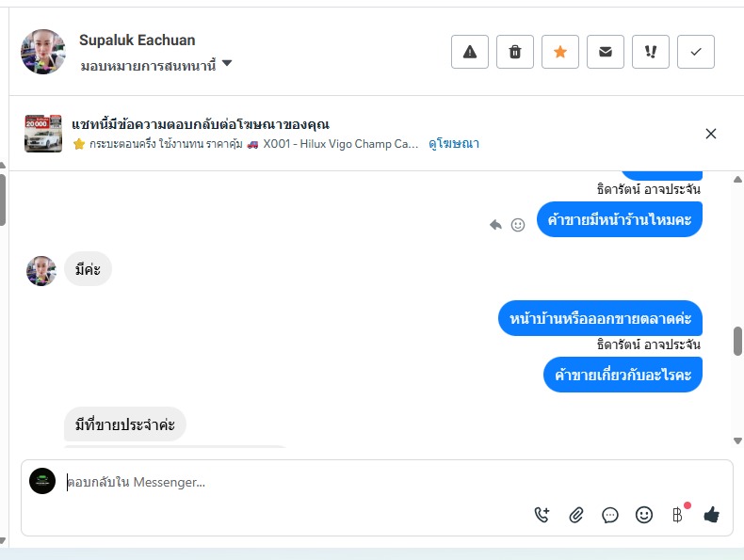Open the emoji picker in composer
The image size is (744, 560).
(x=644, y=515)
